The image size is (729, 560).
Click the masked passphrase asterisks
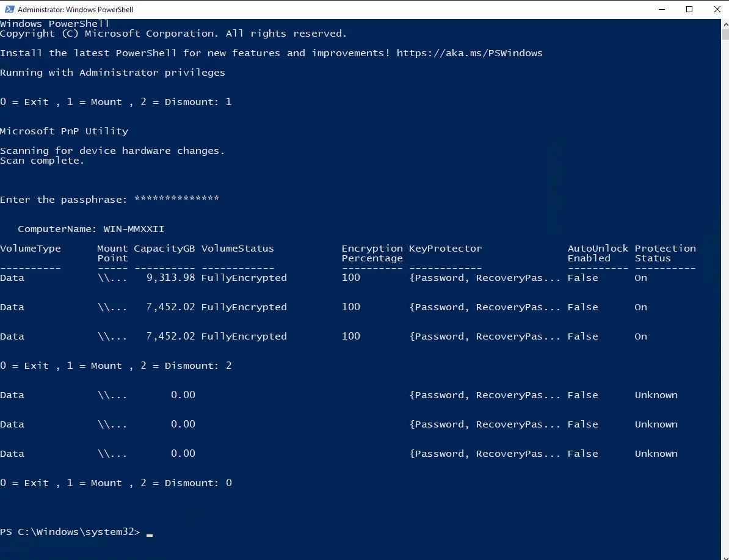tap(176, 200)
